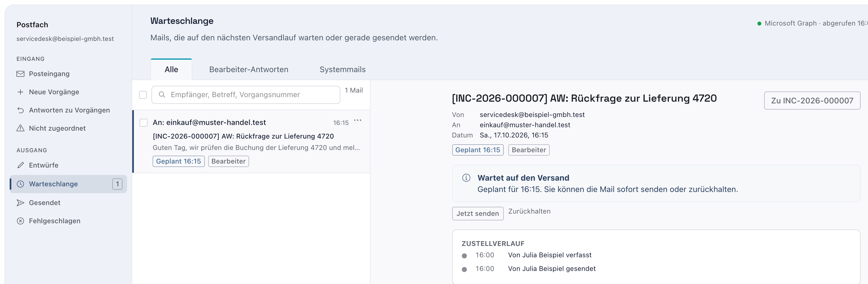868x284 pixels.
Task: Click the Zu INC-2026-000007 button
Action: (x=812, y=101)
